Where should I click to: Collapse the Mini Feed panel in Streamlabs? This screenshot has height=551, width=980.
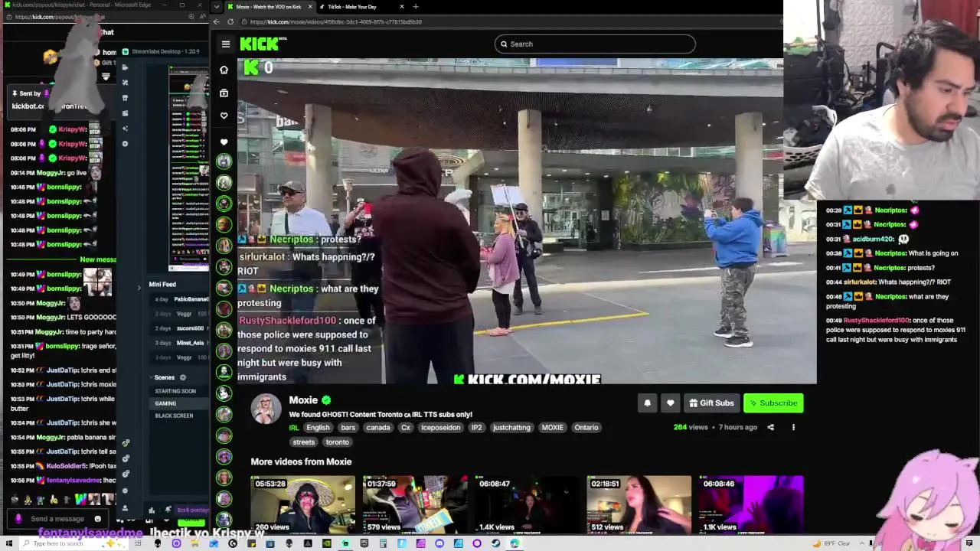click(139, 288)
